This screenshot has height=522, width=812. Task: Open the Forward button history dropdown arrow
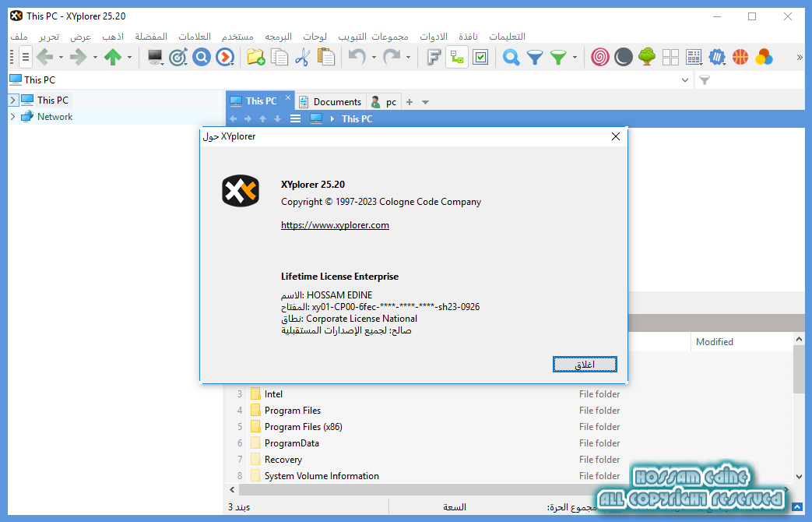(95, 58)
